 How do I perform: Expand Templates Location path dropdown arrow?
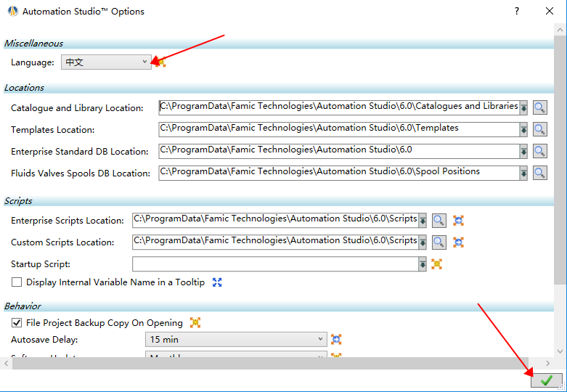tap(523, 129)
